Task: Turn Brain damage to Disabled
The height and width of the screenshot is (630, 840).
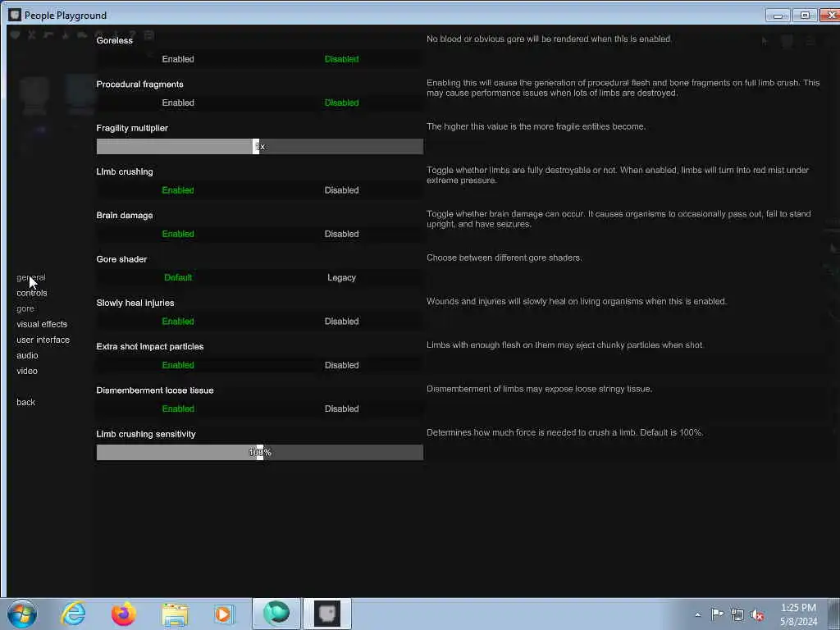Action: 341,234
